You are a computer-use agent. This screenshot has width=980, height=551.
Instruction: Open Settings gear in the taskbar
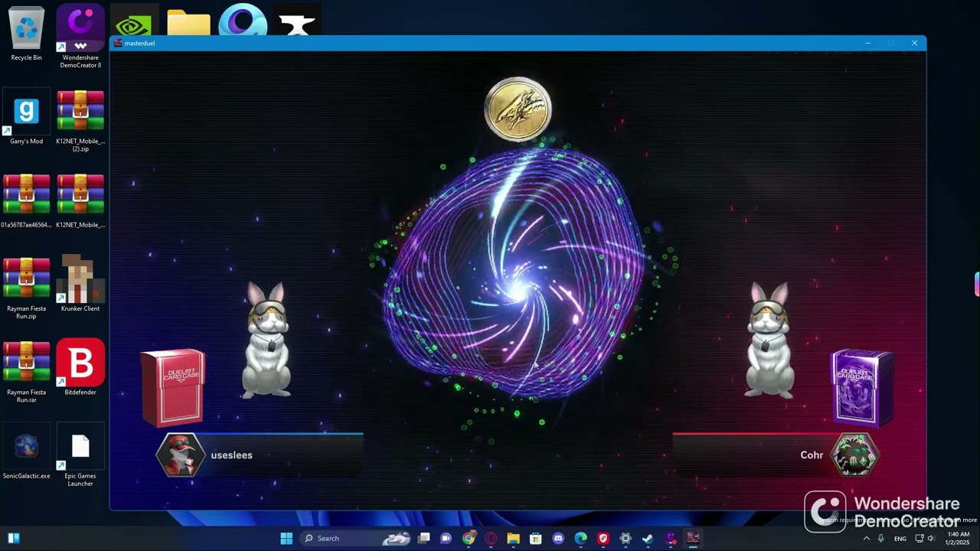point(626,538)
